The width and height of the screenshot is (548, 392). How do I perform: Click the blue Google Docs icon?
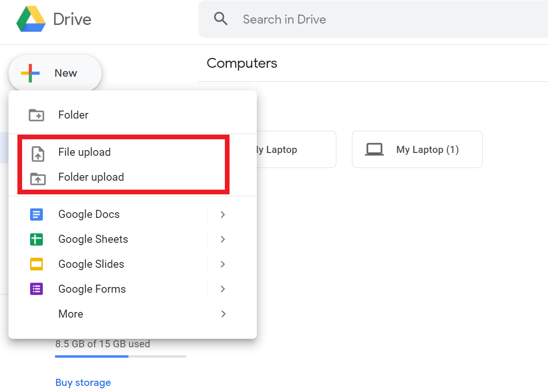[37, 215]
